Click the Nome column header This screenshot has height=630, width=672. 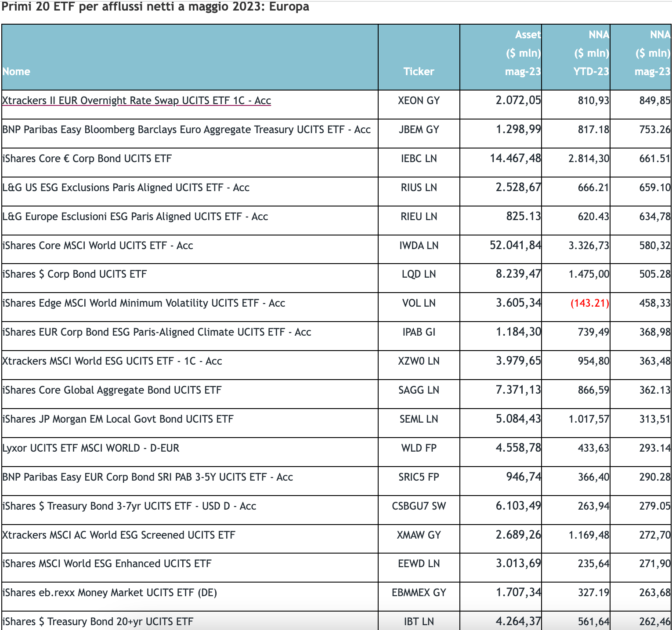click(x=16, y=72)
